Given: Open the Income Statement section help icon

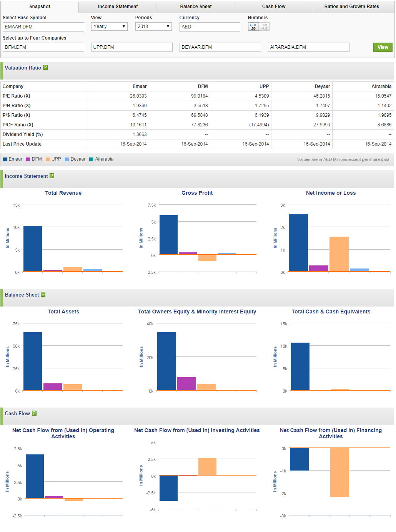Looking at the screenshot, I should point(52,176).
